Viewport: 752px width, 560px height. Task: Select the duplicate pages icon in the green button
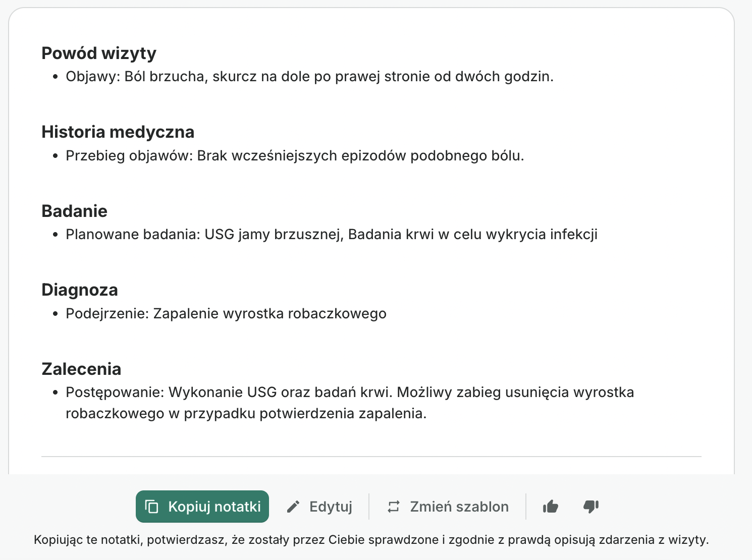[x=152, y=506]
